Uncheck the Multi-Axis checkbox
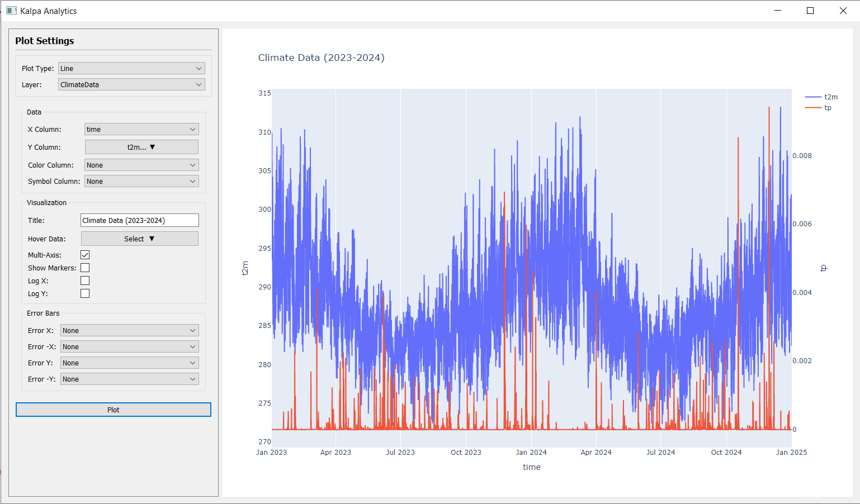This screenshot has width=860, height=504. click(85, 255)
